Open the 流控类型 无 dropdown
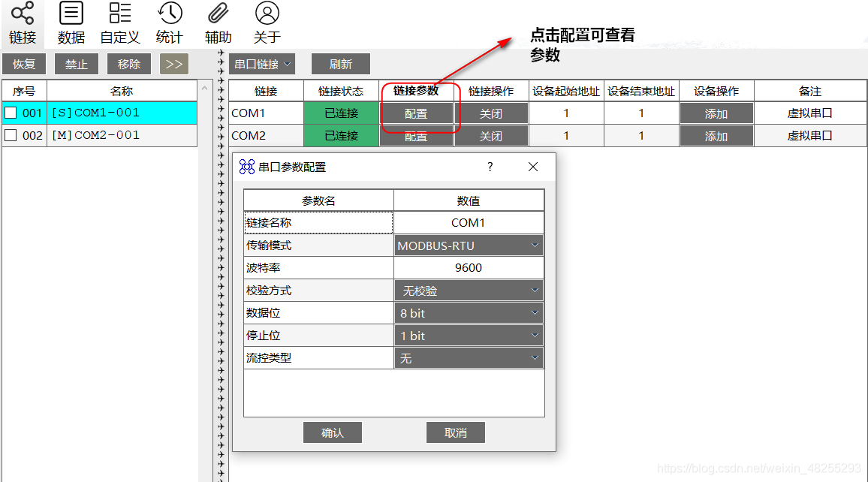 click(469, 358)
